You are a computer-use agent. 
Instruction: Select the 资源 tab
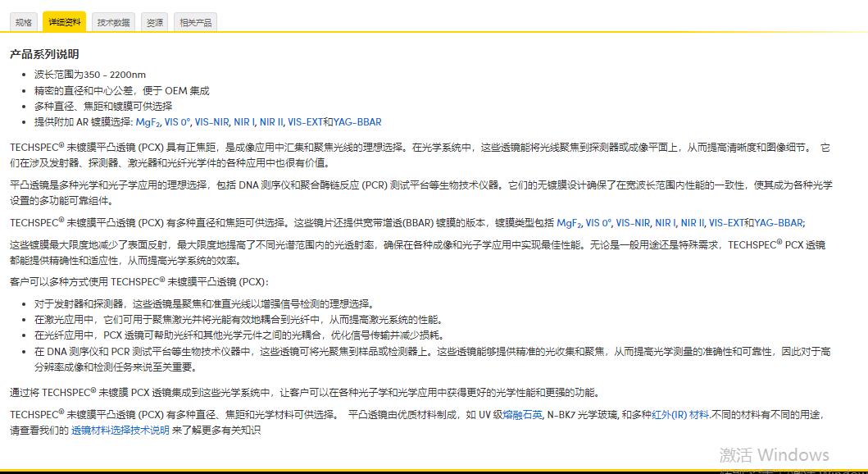tap(153, 21)
